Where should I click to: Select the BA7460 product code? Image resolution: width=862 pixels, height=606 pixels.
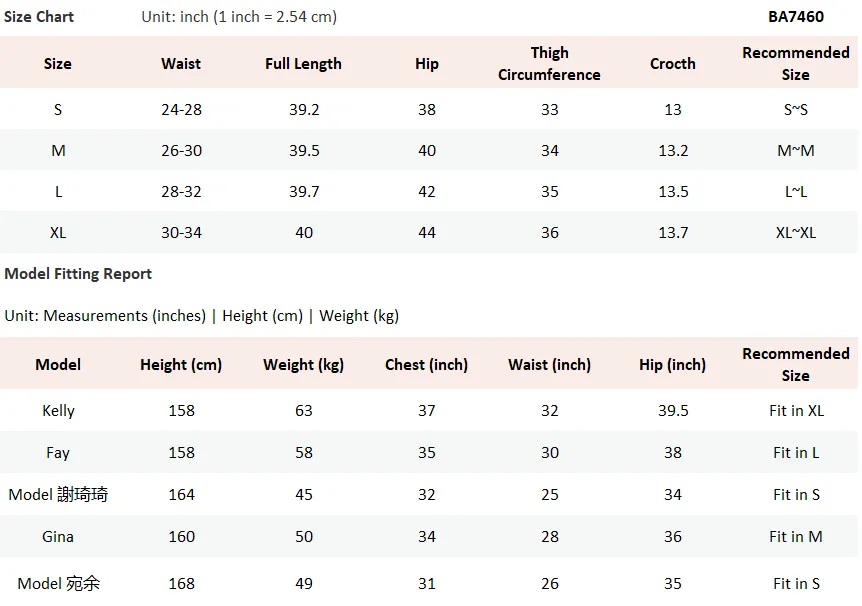pyautogui.click(x=795, y=16)
